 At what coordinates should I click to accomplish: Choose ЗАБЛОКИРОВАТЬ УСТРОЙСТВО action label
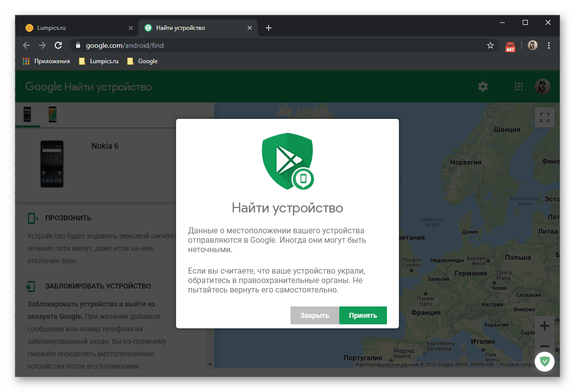(98, 287)
